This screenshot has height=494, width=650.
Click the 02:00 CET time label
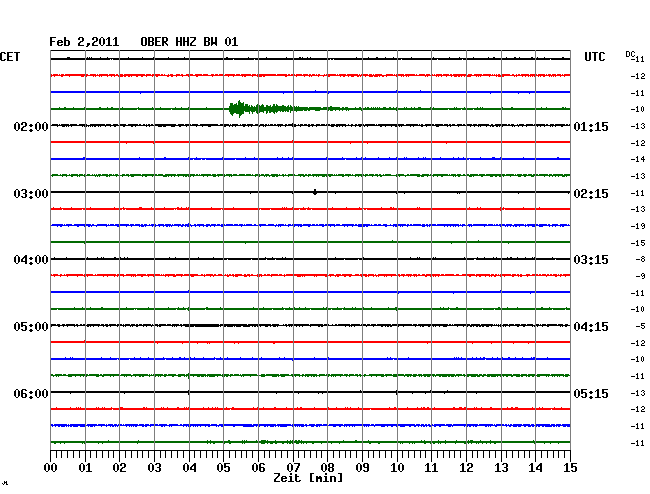coord(31,126)
